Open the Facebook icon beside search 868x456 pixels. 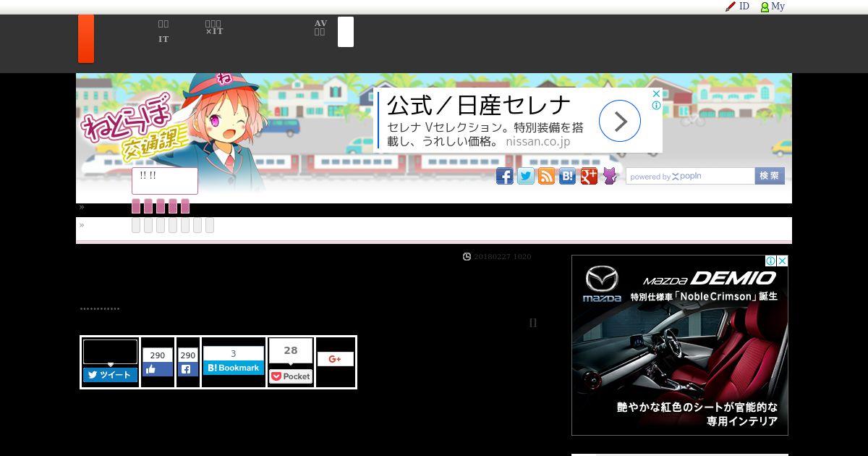pos(505,176)
